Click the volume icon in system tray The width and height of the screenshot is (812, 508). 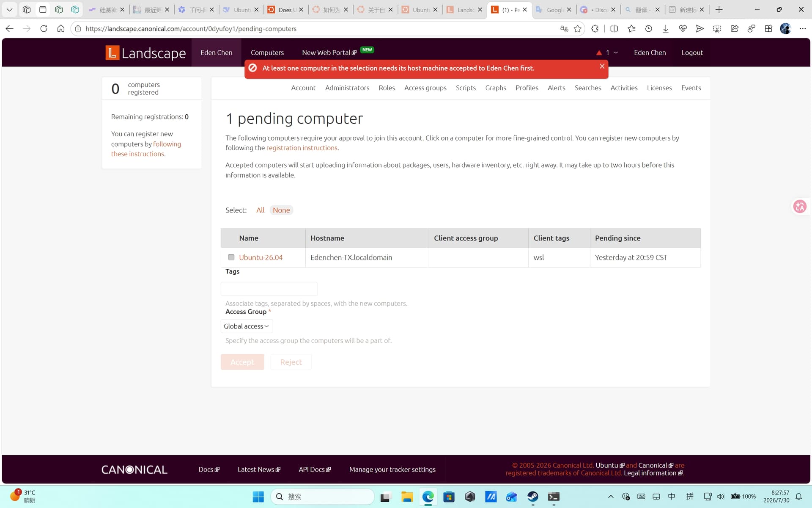tap(721, 497)
